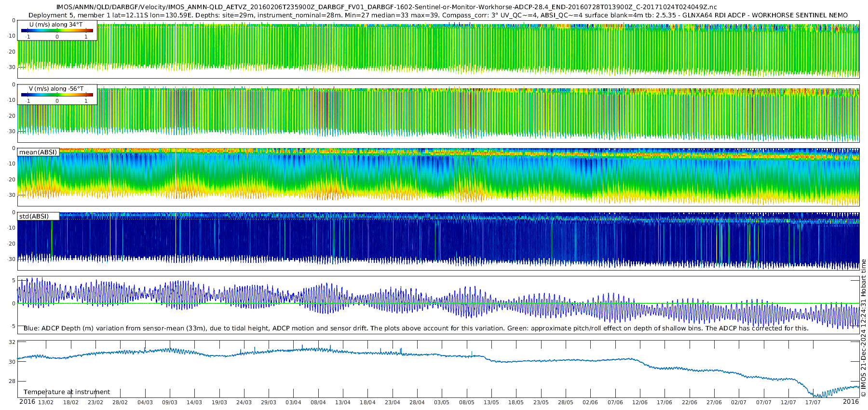Click the V velocity colorbar

57,95
